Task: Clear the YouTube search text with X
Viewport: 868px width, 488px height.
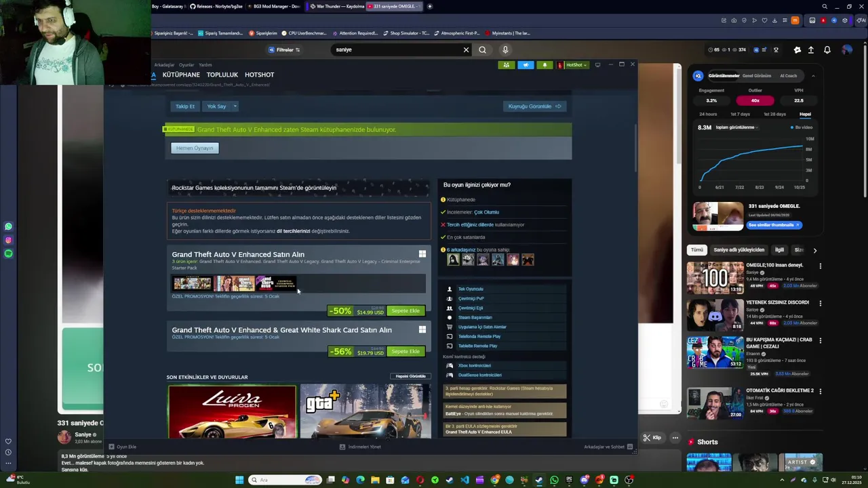Action: point(466,49)
